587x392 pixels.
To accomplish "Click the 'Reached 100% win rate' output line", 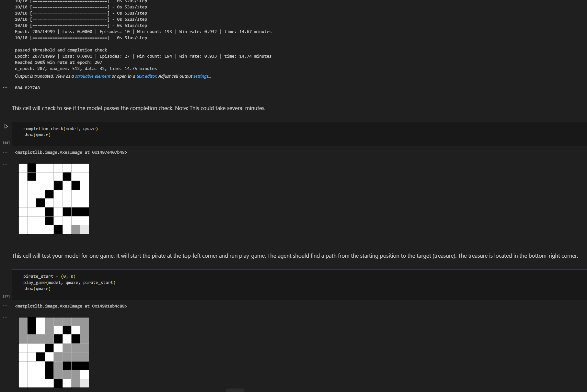I will [x=58, y=62].
